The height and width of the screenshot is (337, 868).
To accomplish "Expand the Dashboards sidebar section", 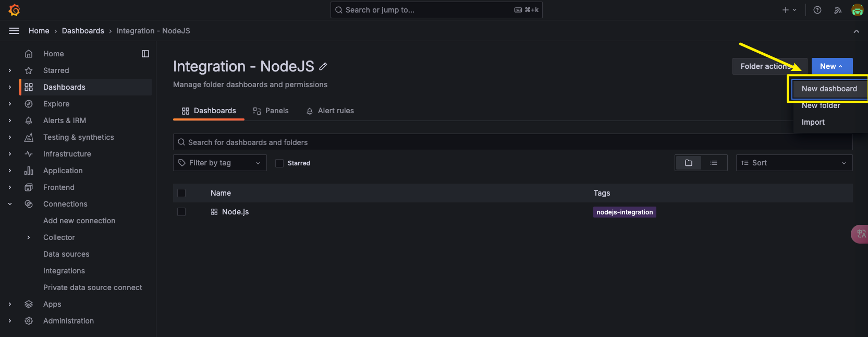I will 10,87.
